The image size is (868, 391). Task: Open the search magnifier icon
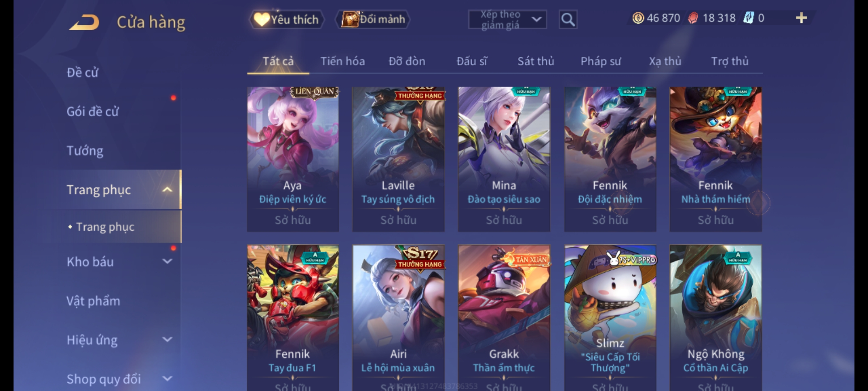tap(568, 20)
